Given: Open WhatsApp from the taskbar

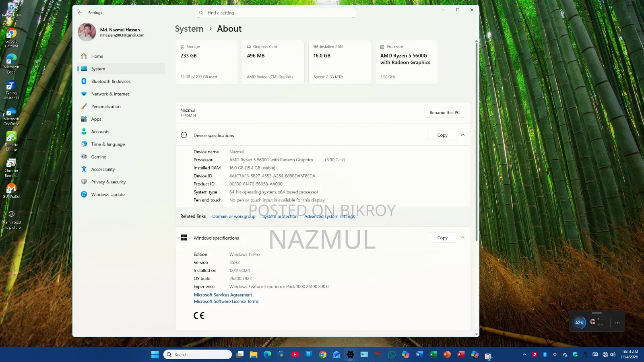Looking at the screenshot, I should click(392, 354).
